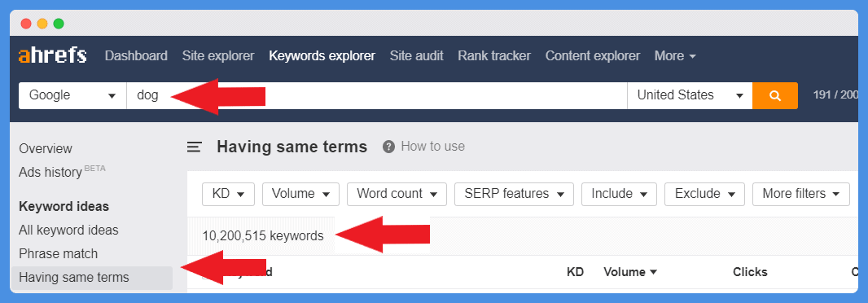The image size is (868, 303).
Task: Click the yellow window minimize button
Action: coord(42,24)
